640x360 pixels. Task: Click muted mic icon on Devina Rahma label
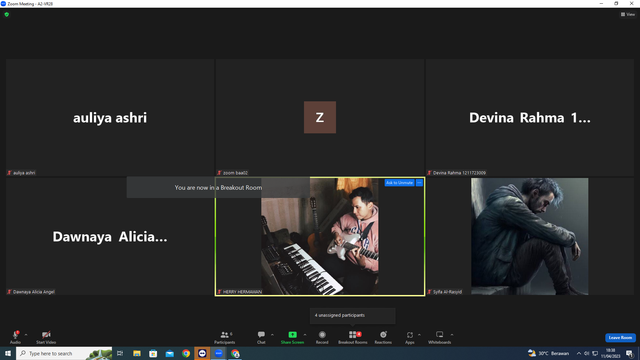[429, 173]
